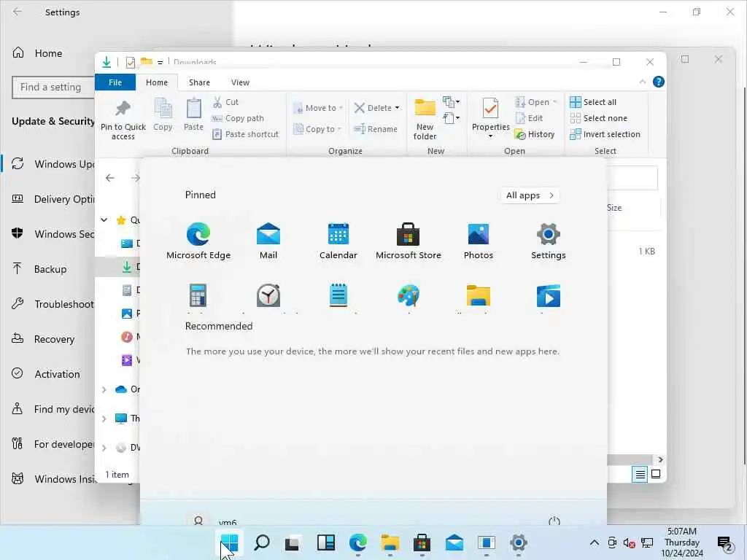Expand the Properties dropdown arrow
747x560 pixels.
490,136
